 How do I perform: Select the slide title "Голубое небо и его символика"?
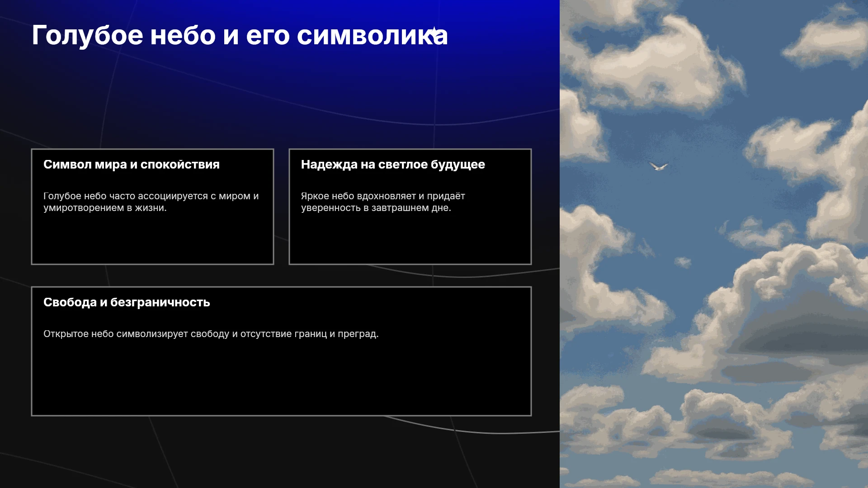[240, 35]
